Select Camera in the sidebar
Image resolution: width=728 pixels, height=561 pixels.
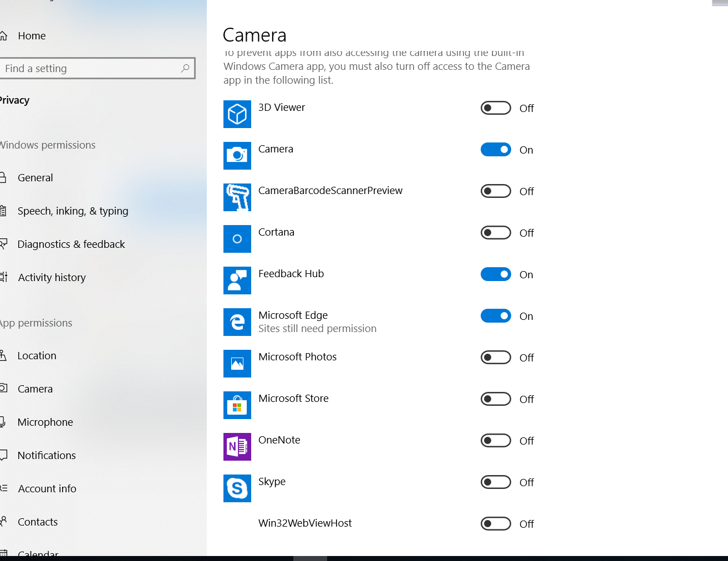(x=35, y=389)
